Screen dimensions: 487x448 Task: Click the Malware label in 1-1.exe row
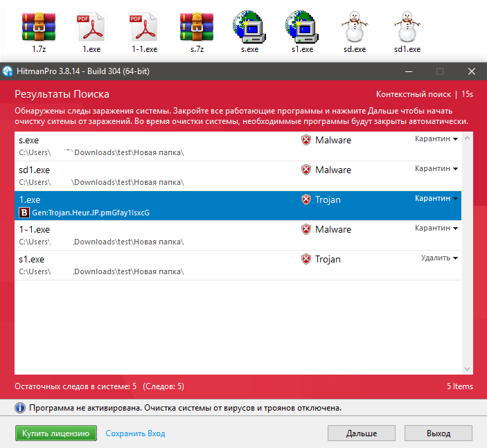(x=333, y=229)
